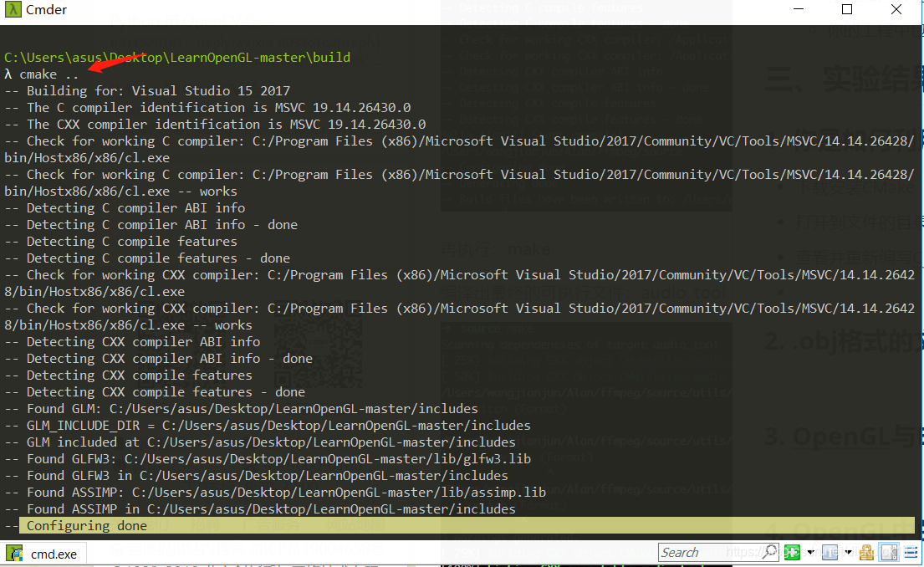Open the hamburger settings menu icon

(911, 552)
